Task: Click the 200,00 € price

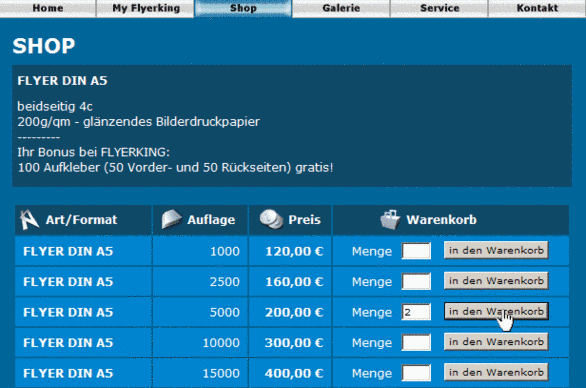Action: tap(294, 312)
